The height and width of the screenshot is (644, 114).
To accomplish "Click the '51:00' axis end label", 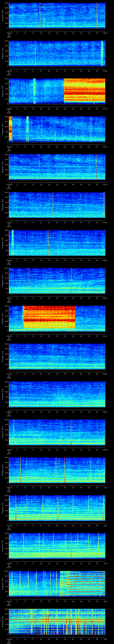I will (x=105, y=109).
